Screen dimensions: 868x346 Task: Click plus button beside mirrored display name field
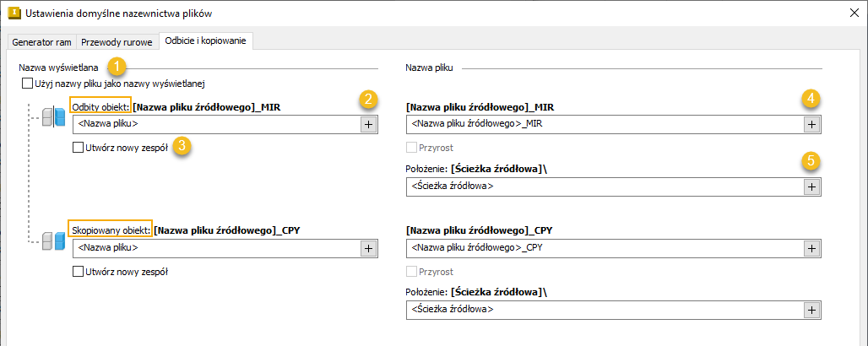(368, 124)
